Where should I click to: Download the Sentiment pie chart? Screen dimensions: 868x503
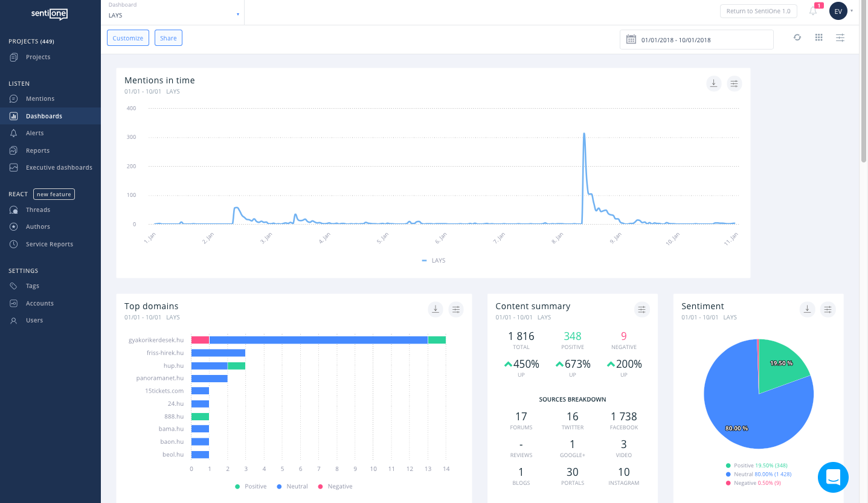coord(807,310)
